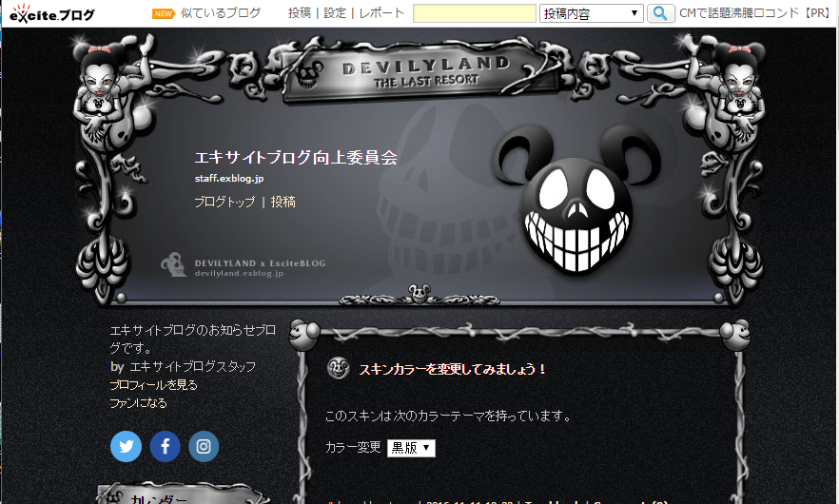Click the 投稿 link under blog title
Viewport: 839px width, 504px height.
coord(283,202)
